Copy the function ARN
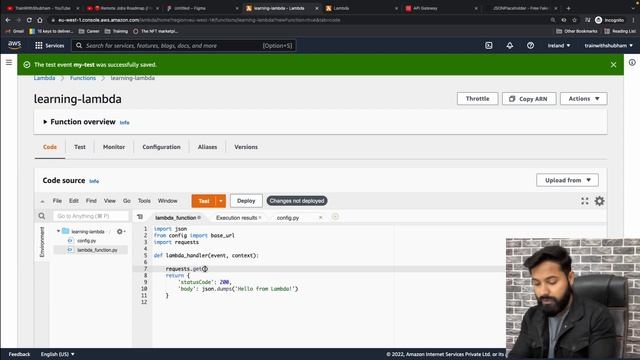The height and width of the screenshot is (360, 640). pos(529,99)
